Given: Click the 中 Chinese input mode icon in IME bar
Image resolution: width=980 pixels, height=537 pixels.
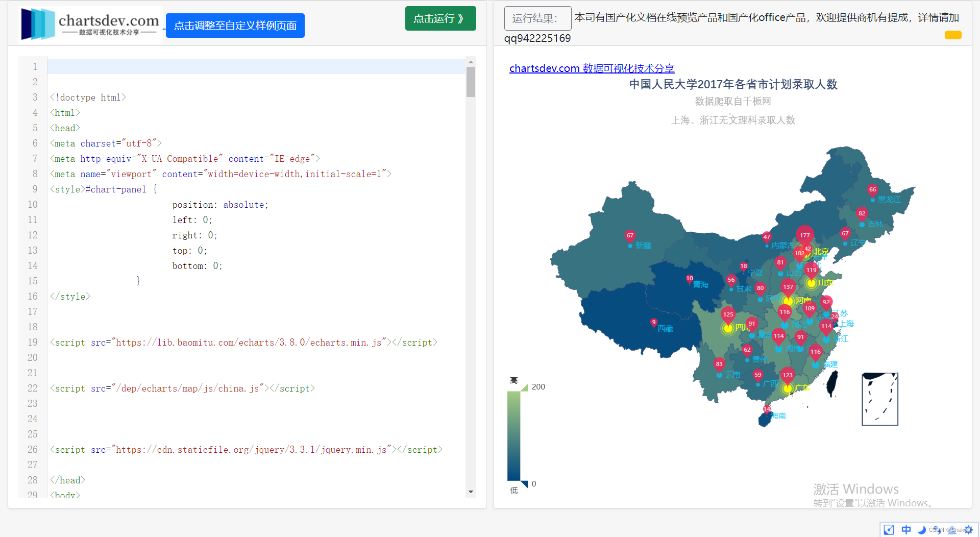Looking at the screenshot, I should [906, 530].
